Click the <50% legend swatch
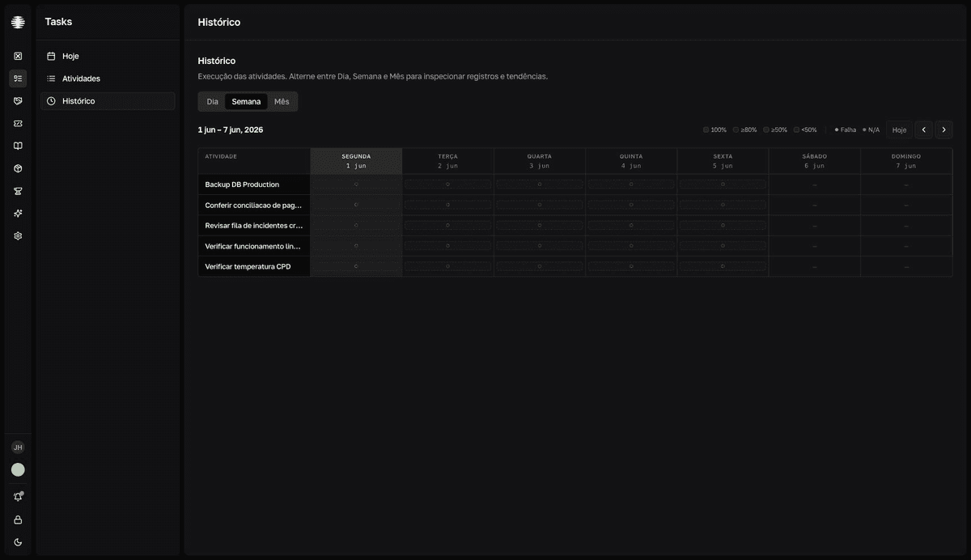The image size is (971, 560). 796,129
